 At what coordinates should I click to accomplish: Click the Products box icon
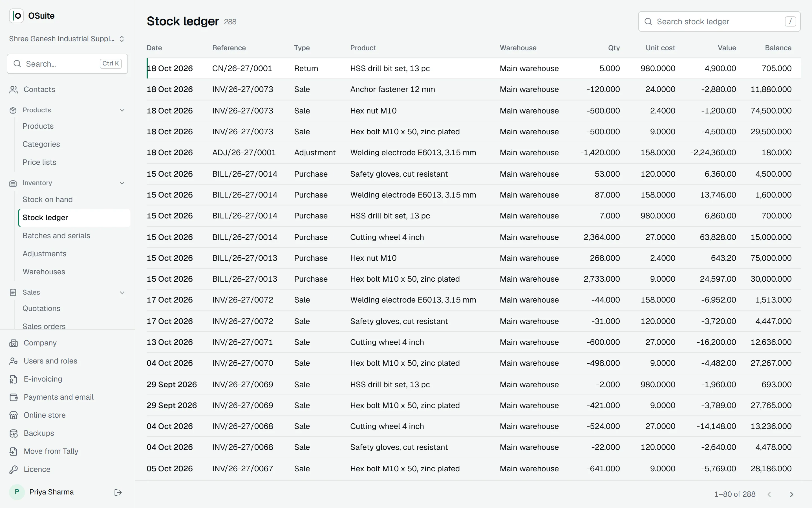coord(13,110)
